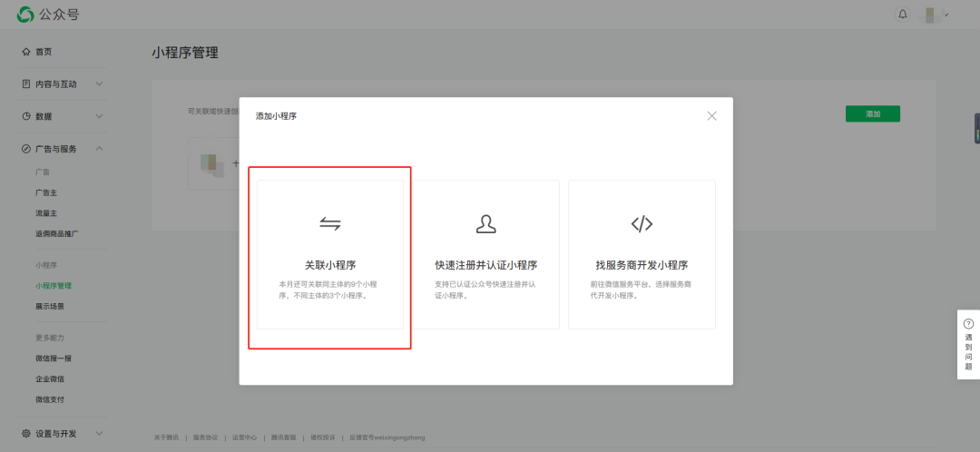The image size is (980, 452).
Task: Go to 微信支付 menu item
Action: (50, 399)
